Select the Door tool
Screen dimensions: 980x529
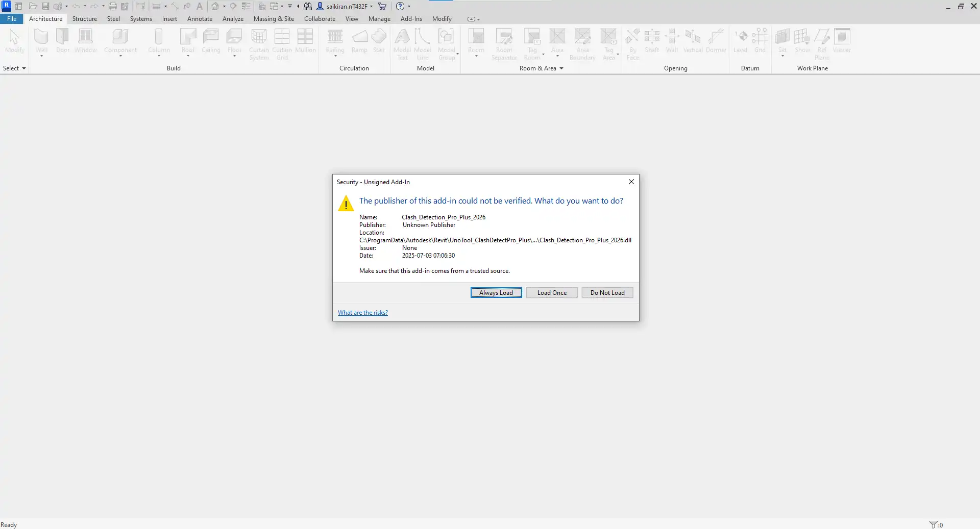pyautogui.click(x=63, y=41)
